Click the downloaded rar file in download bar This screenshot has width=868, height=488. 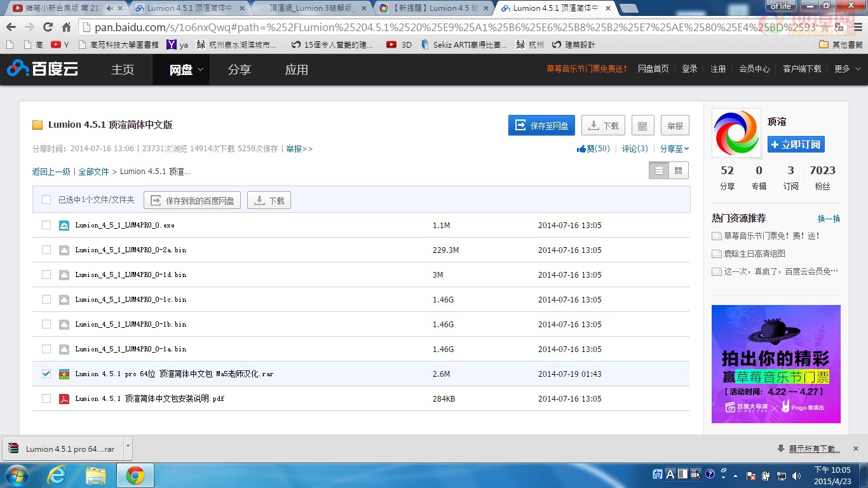pos(62,449)
